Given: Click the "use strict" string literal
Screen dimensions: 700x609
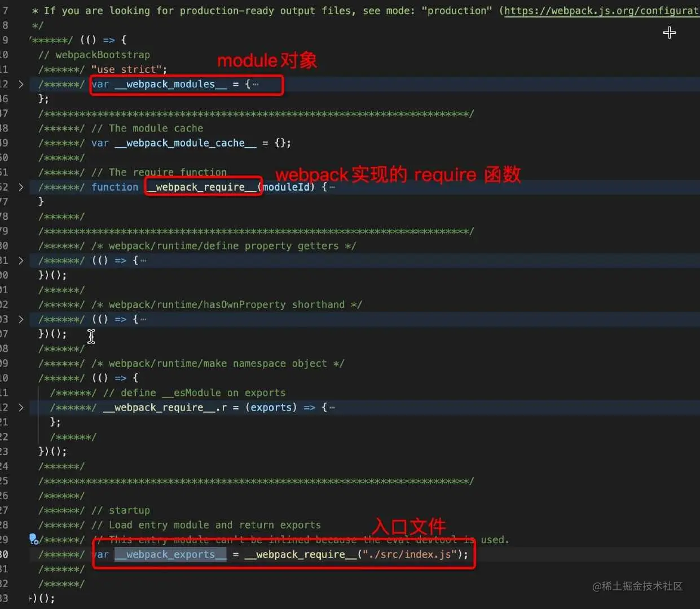Looking at the screenshot, I should coord(127,69).
